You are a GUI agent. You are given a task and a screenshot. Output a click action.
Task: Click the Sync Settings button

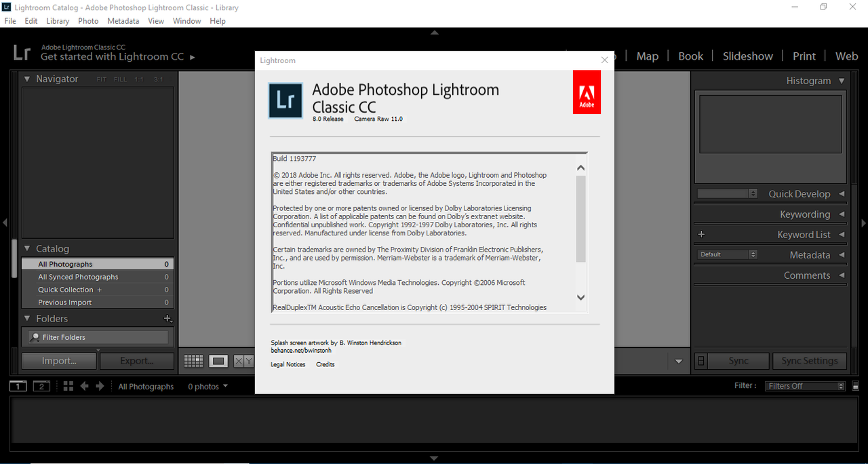pos(810,361)
